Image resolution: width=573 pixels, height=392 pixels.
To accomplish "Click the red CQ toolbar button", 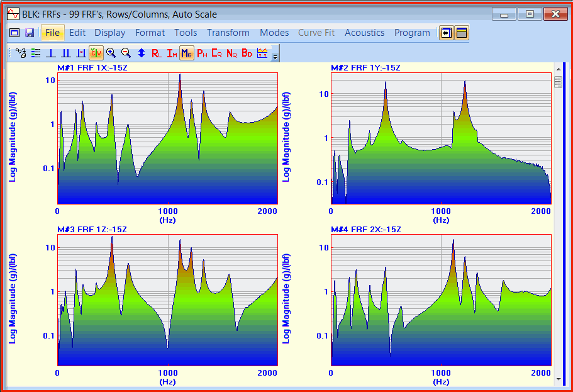I will pos(217,53).
